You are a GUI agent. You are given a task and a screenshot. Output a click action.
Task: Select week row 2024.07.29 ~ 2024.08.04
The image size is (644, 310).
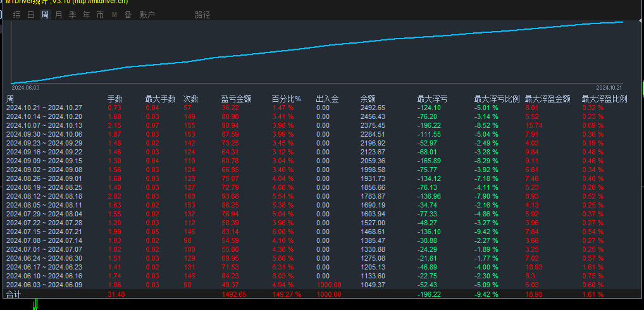[x=322, y=214]
